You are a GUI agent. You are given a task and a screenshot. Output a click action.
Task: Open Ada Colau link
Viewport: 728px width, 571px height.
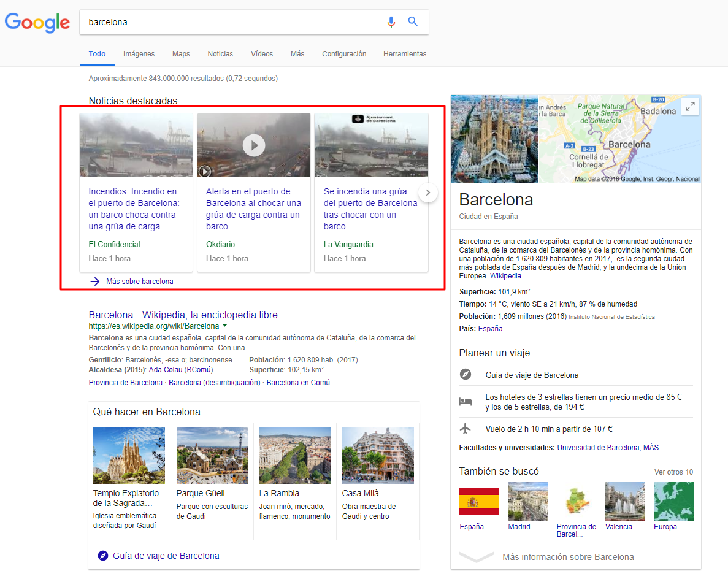(x=165, y=370)
